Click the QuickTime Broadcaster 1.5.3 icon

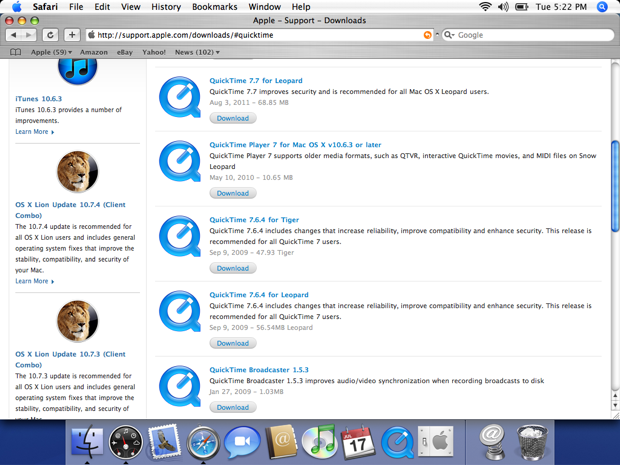coord(180,386)
